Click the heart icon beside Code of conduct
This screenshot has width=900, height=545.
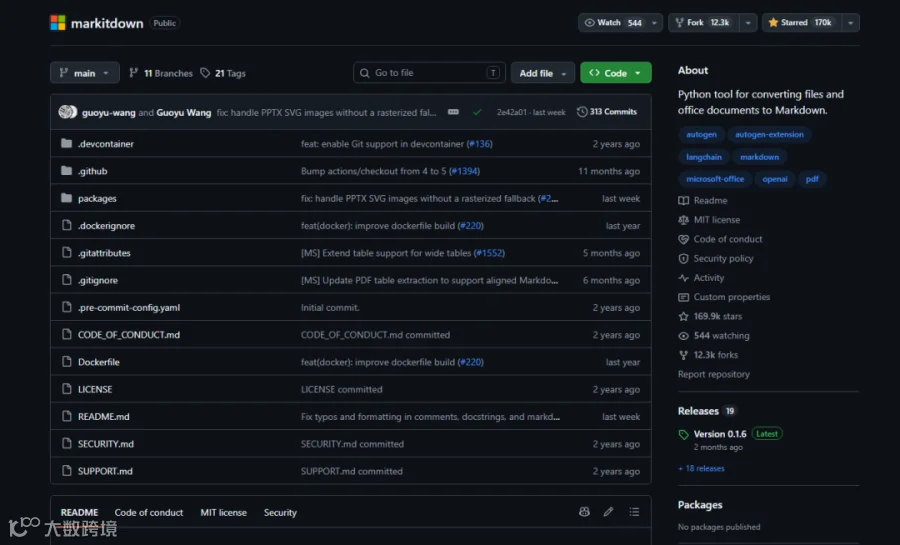[x=684, y=239]
